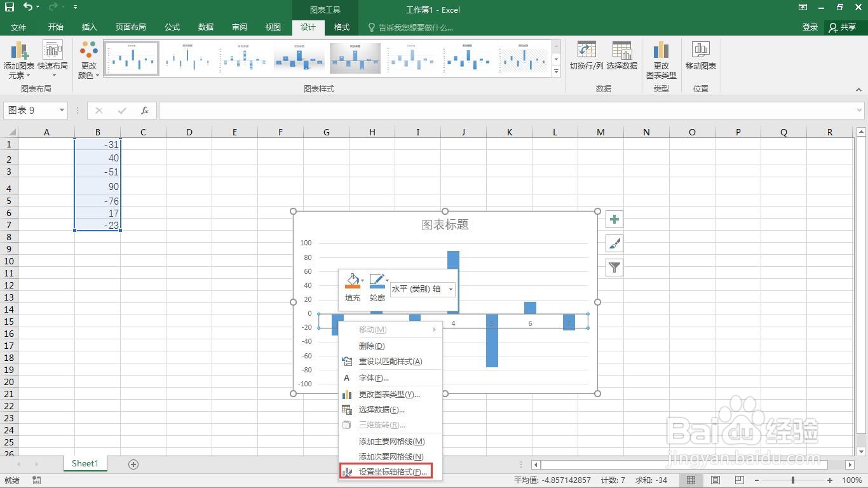Viewport: 868px width, 488px height.
Task: Click the formula bar cancel X icon
Action: pos(98,111)
